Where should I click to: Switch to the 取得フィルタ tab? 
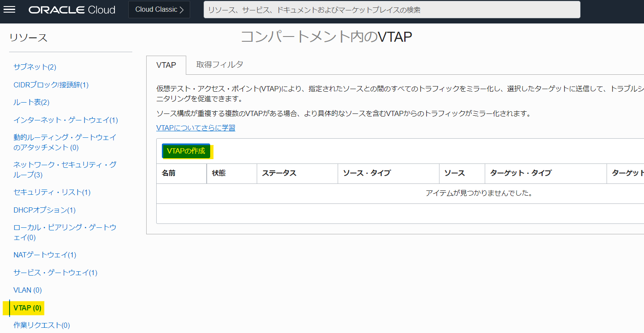[220, 65]
